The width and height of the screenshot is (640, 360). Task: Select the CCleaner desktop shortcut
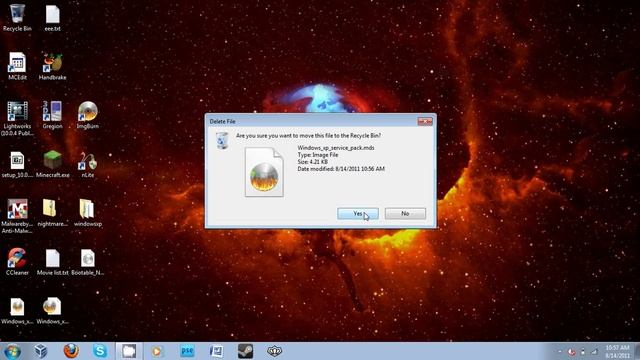click(x=17, y=262)
